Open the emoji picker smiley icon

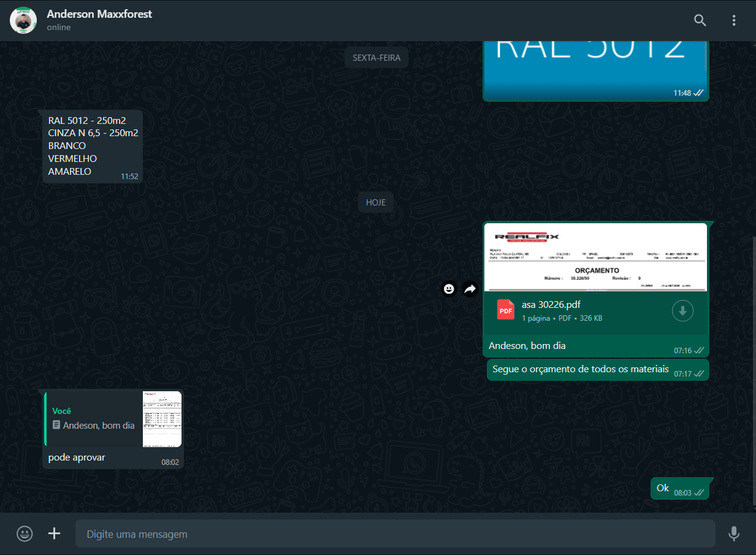(x=25, y=534)
